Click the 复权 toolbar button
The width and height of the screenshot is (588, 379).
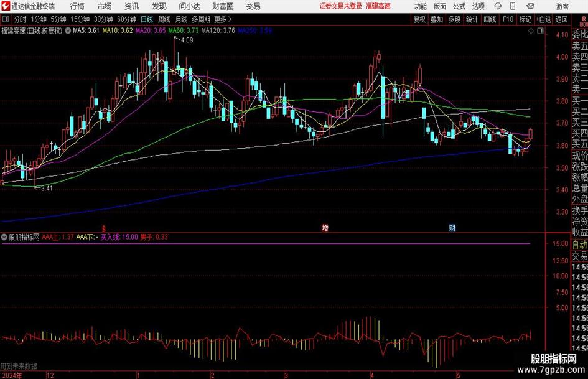(419, 19)
